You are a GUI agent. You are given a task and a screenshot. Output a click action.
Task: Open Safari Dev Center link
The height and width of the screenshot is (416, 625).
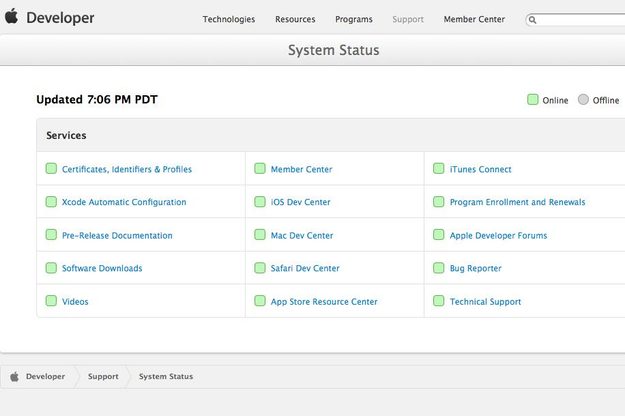coord(305,268)
